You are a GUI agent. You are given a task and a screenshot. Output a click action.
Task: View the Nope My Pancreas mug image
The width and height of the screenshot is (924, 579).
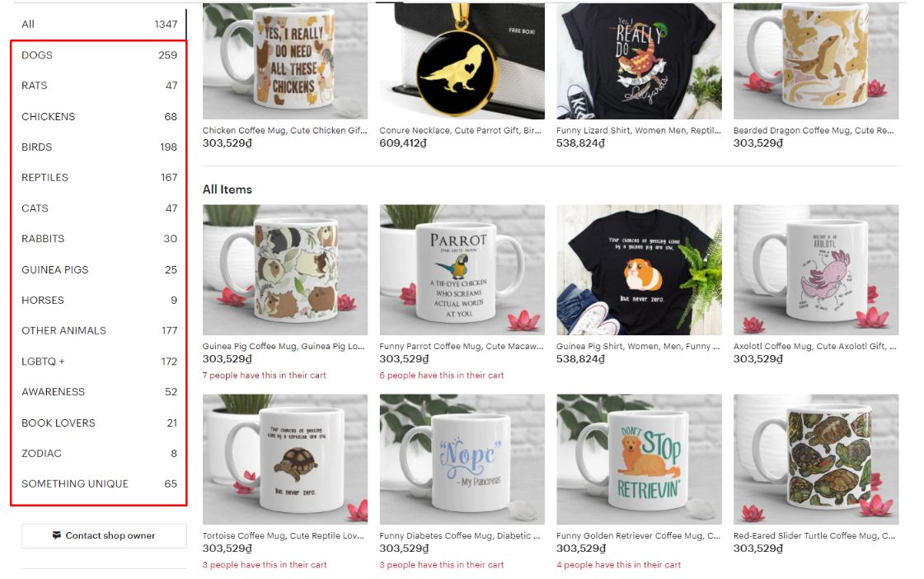(462, 460)
